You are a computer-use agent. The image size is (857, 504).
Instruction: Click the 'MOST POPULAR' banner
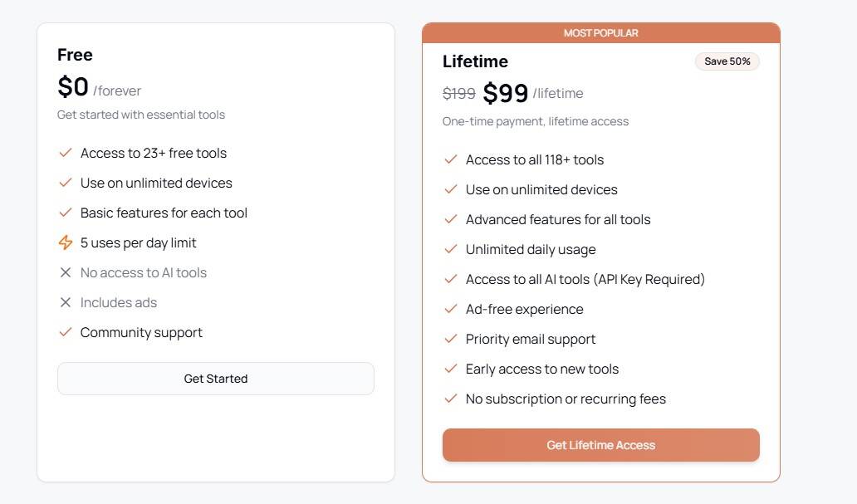point(600,32)
